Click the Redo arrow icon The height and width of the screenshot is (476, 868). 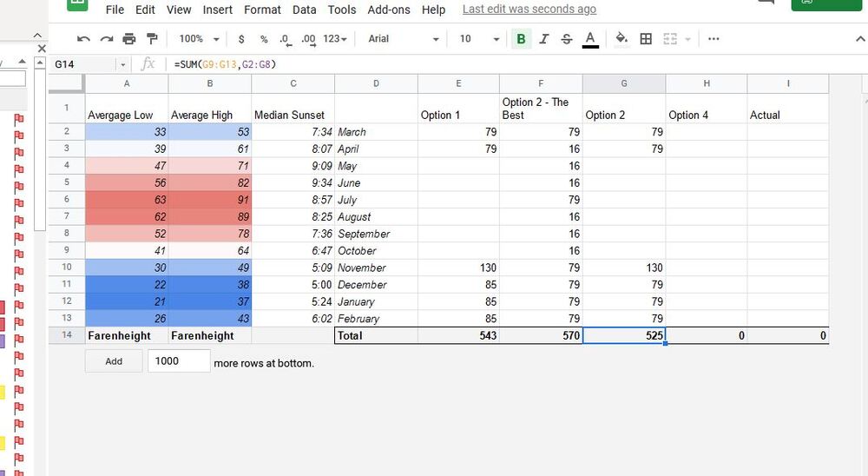pos(106,39)
